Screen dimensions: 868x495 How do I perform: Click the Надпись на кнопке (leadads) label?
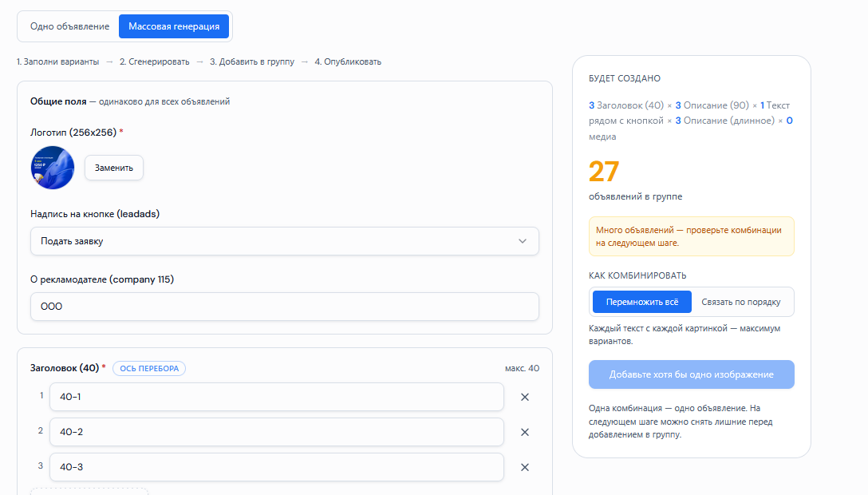tap(95, 214)
